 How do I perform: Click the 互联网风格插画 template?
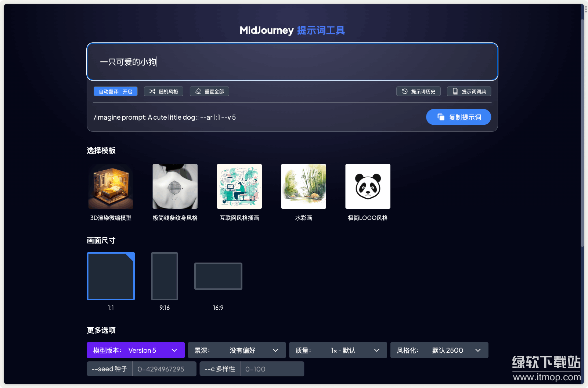point(239,186)
